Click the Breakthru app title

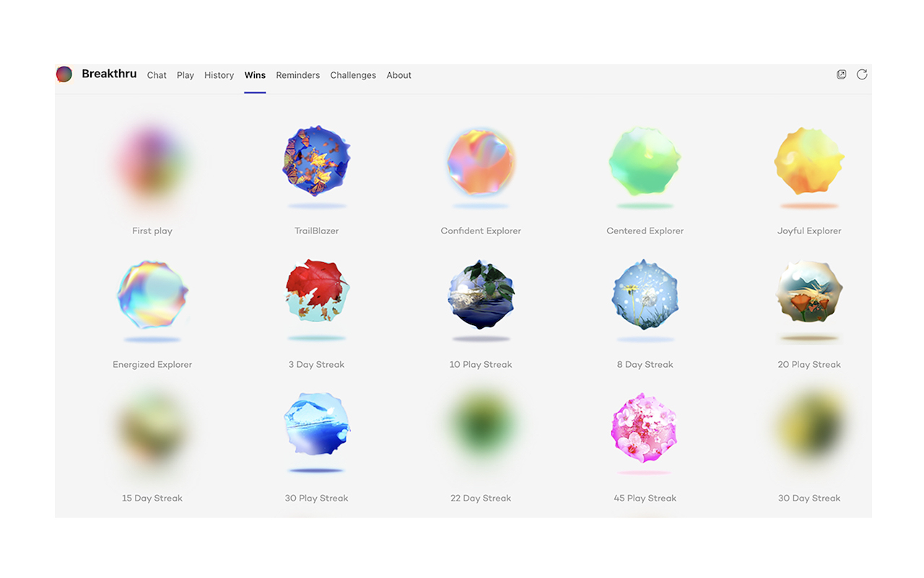tap(109, 74)
